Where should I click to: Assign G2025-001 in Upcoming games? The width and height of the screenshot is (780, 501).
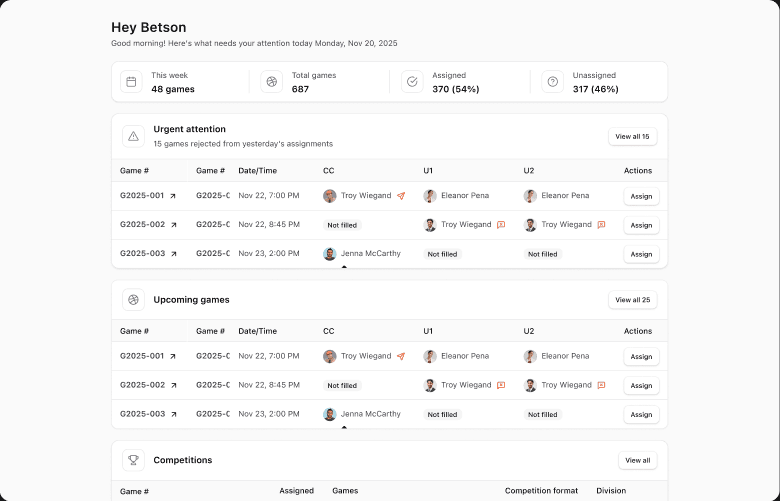[641, 357]
